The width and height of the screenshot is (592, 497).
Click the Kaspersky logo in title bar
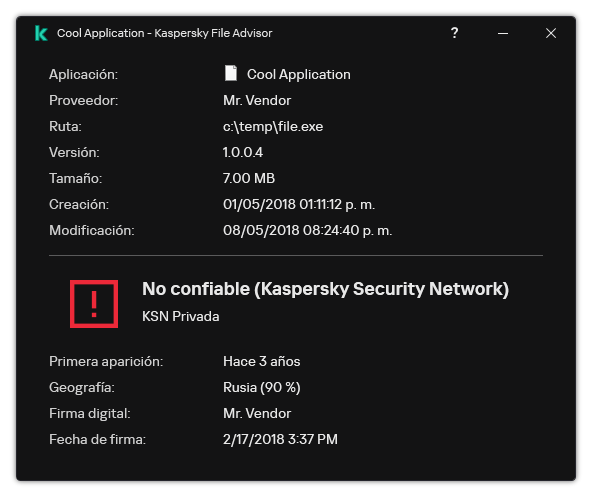(x=41, y=33)
